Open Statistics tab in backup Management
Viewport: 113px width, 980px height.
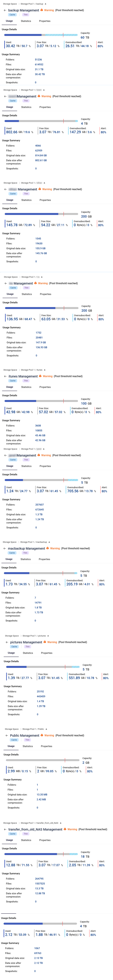click(26, 21)
